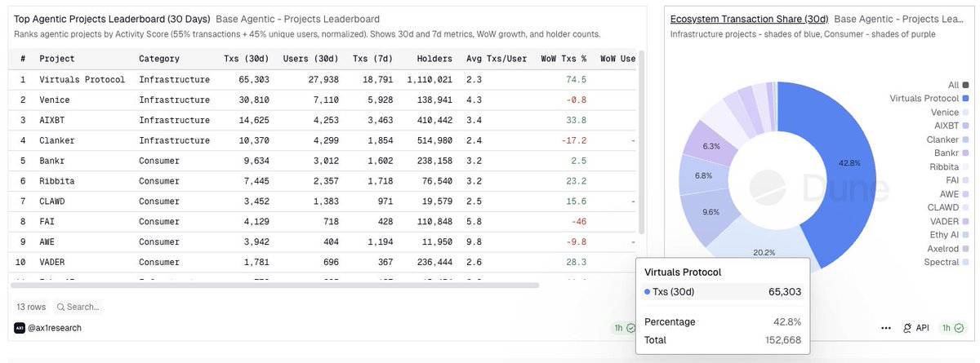This screenshot has width=980, height=363.
Task: Click the API button on the pie chart panel
Action: [x=916, y=328]
